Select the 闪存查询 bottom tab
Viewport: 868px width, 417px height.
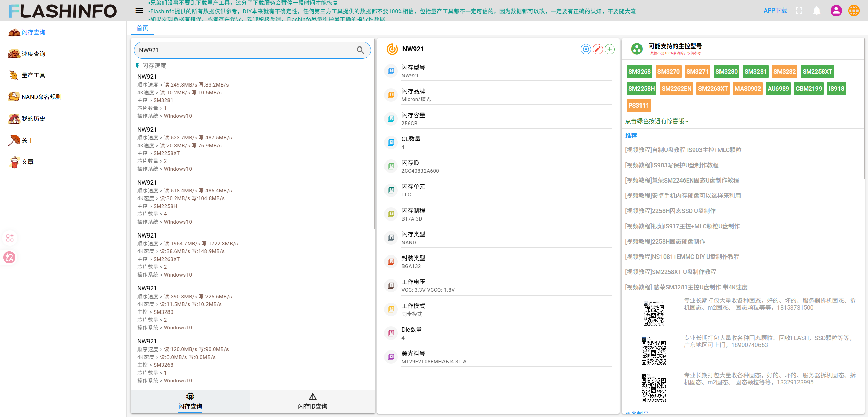tap(190, 401)
